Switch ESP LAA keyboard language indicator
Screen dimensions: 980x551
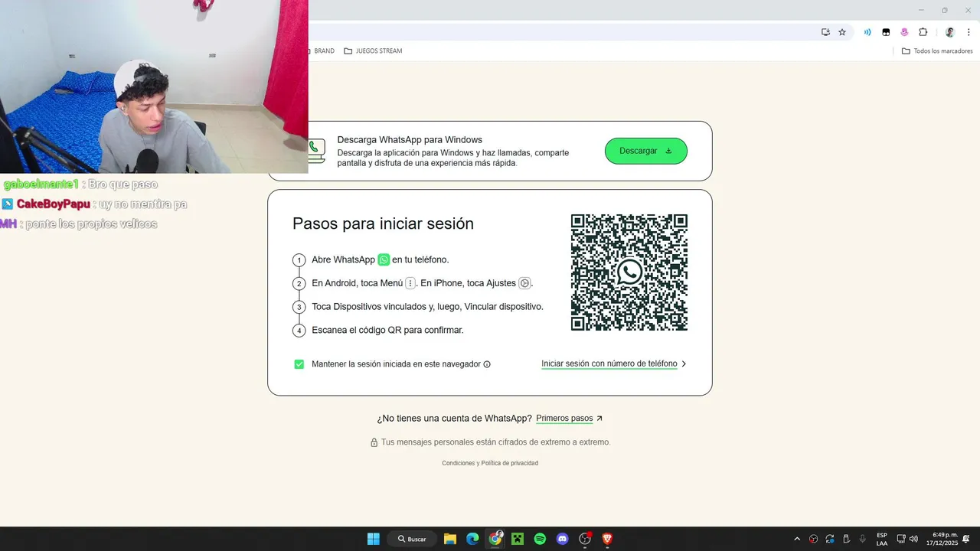pyautogui.click(x=882, y=539)
